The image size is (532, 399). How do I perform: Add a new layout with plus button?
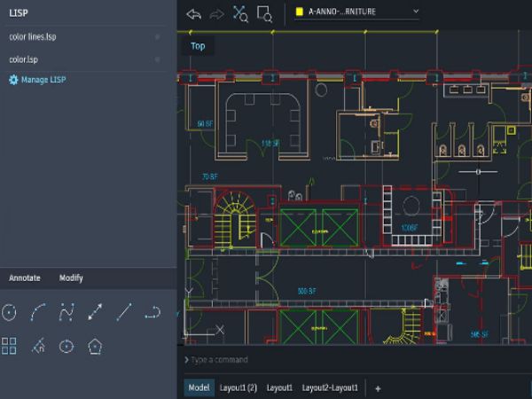coord(378,388)
